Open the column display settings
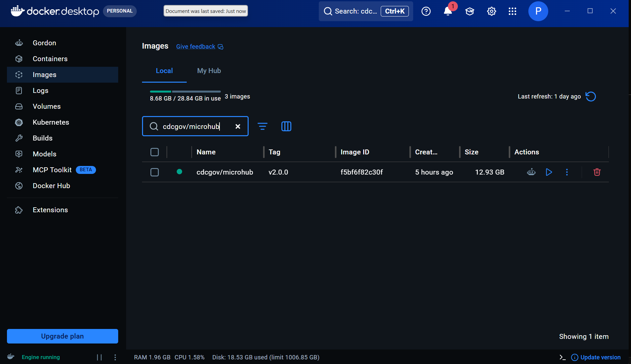 286,126
